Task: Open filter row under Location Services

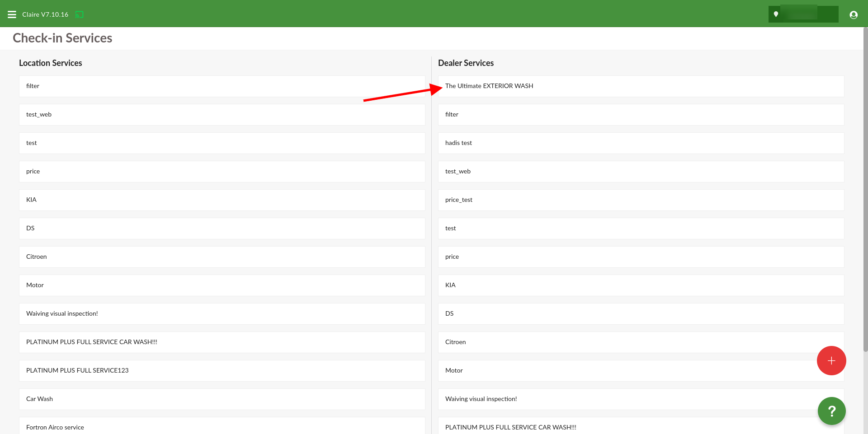Action: pos(222,86)
